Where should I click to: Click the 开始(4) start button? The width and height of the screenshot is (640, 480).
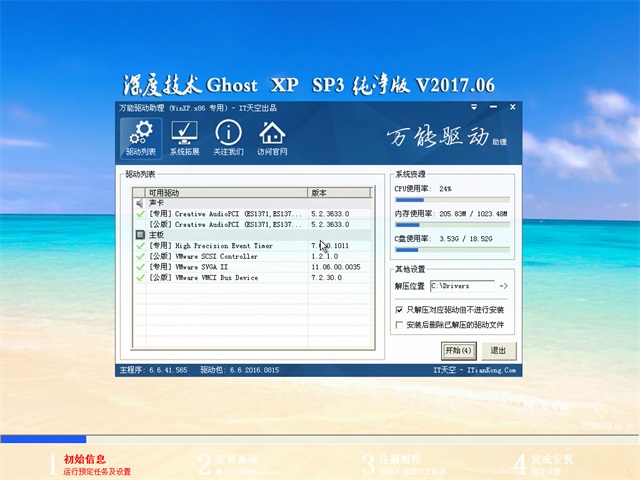[459, 351]
